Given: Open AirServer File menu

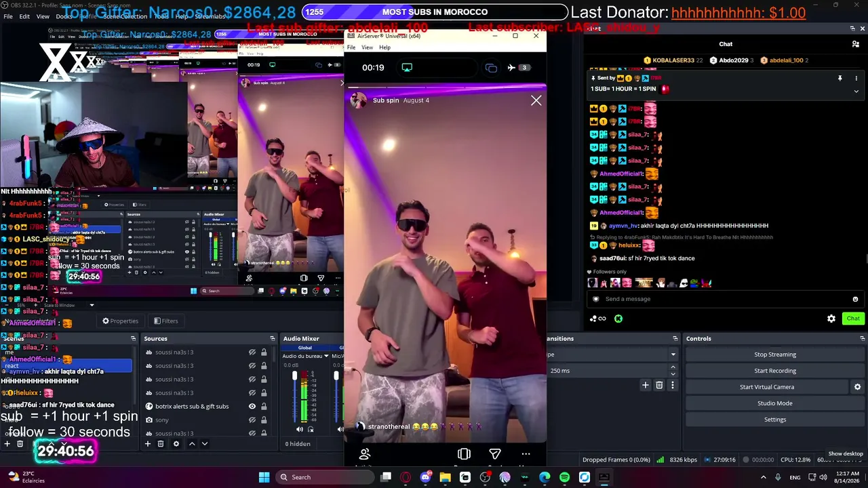Looking at the screenshot, I should [x=351, y=47].
